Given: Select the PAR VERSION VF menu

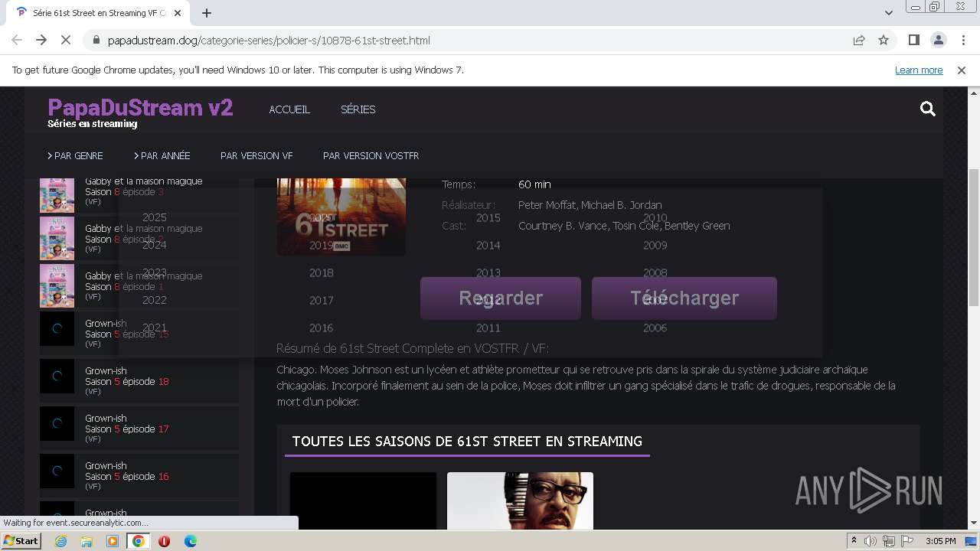Looking at the screenshot, I should (256, 155).
